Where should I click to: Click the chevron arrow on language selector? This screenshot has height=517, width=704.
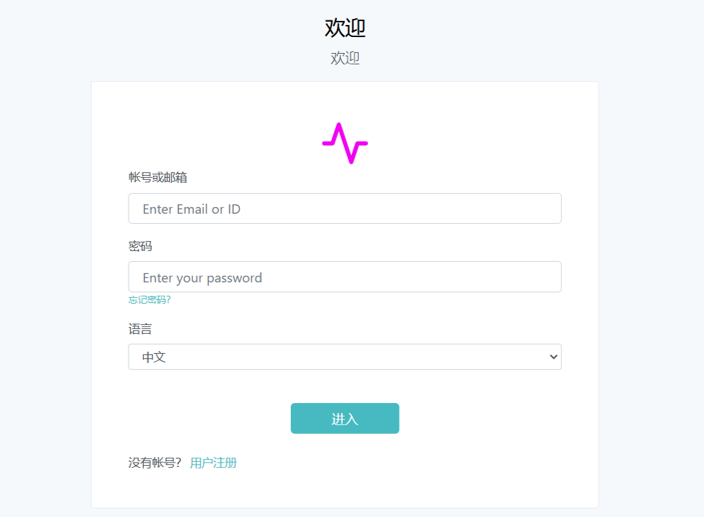point(553,357)
